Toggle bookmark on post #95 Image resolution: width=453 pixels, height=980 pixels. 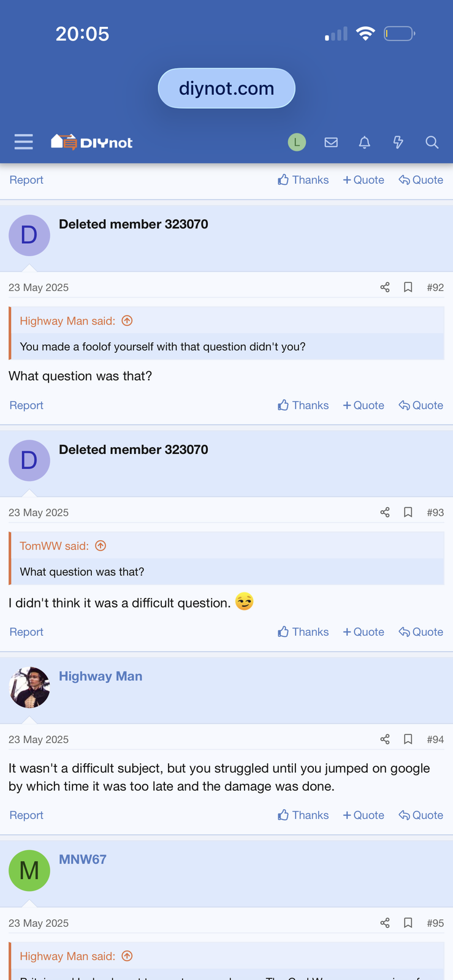click(x=408, y=923)
